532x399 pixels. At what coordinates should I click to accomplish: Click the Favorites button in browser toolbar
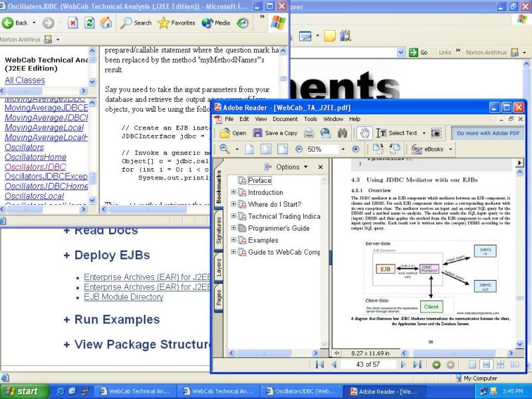click(x=176, y=23)
